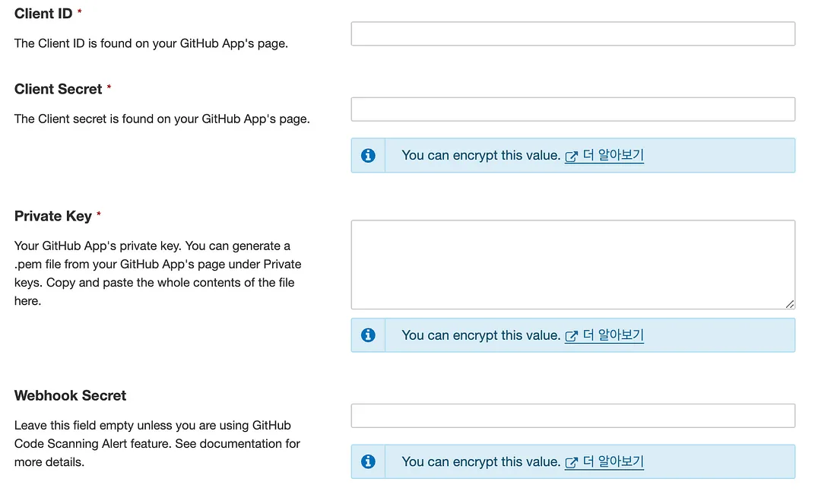Open 더 알아보기 link under Private Key
Image resolution: width=815 pixels, height=504 pixels.
point(613,335)
